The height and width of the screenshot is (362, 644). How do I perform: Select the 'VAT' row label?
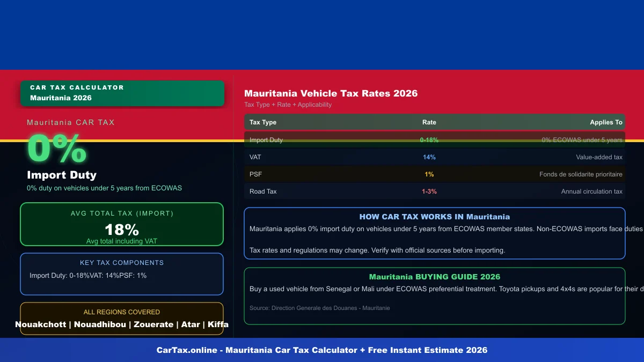click(x=255, y=157)
